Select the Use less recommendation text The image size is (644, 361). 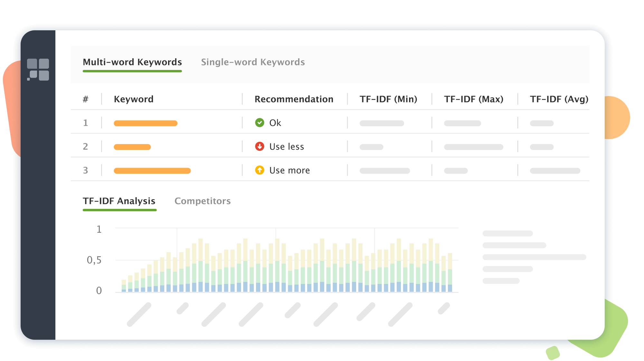tap(287, 147)
